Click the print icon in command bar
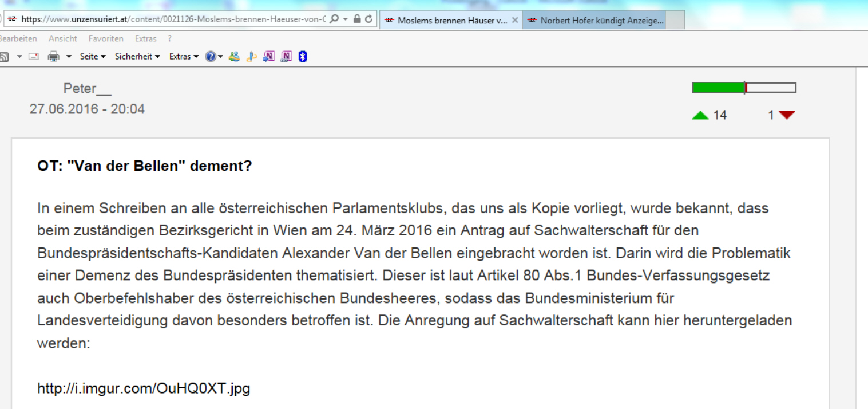The image size is (868, 409). (53, 56)
